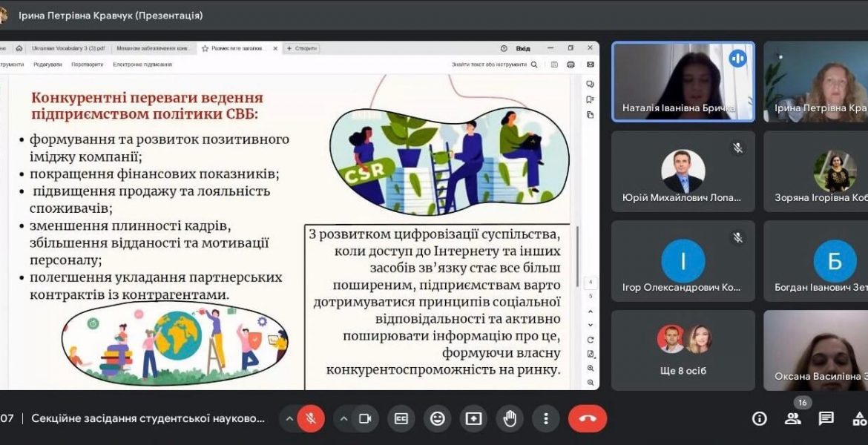
Task: Open audio settings chevron beside microphone
Action: point(289,418)
